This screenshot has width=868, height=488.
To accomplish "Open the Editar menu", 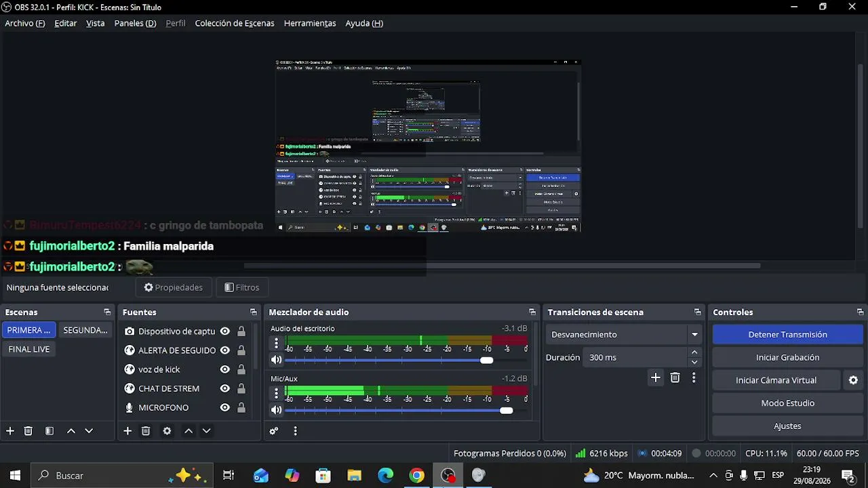I will click(x=66, y=23).
